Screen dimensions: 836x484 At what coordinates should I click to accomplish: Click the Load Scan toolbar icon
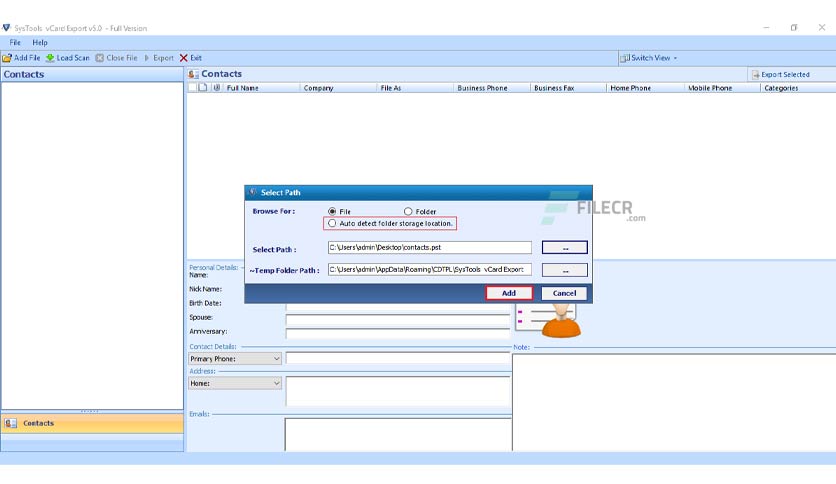(x=50, y=58)
